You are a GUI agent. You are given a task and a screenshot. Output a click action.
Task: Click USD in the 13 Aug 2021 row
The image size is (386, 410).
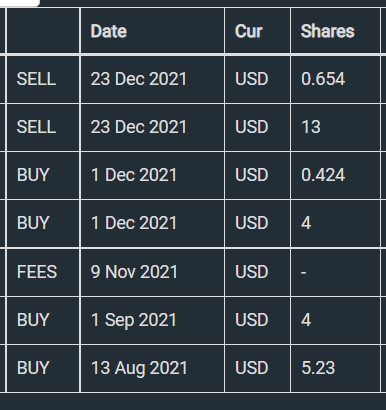(x=252, y=368)
